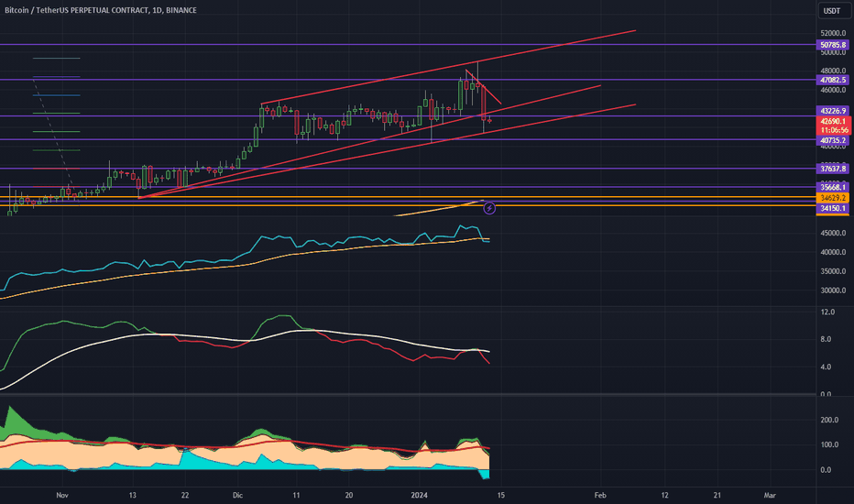
Task: Click the 15 date label on time axis
Action: pyautogui.click(x=501, y=495)
